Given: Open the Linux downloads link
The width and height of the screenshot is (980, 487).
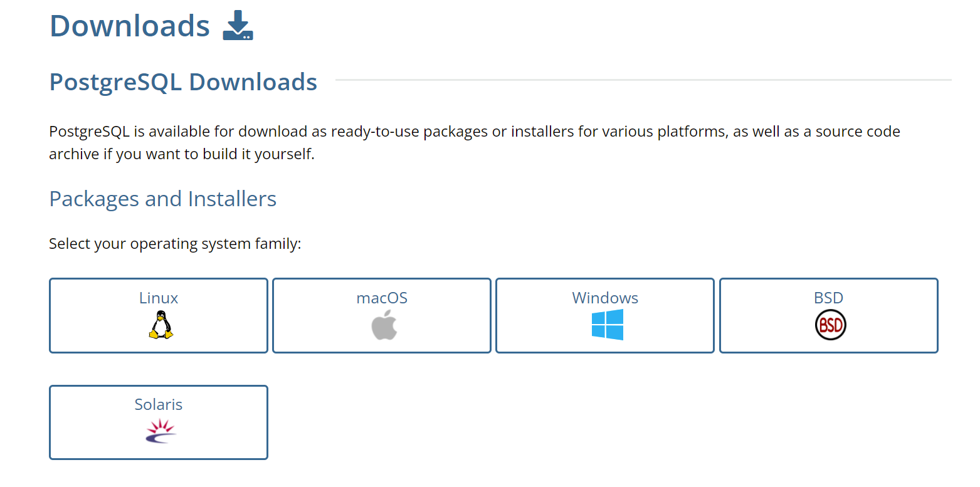Looking at the screenshot, I should click(x=159, y=315).
